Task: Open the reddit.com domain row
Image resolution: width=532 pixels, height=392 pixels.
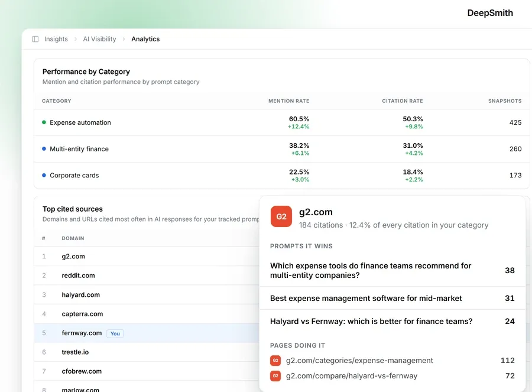Action: click(x=147, y=276)
